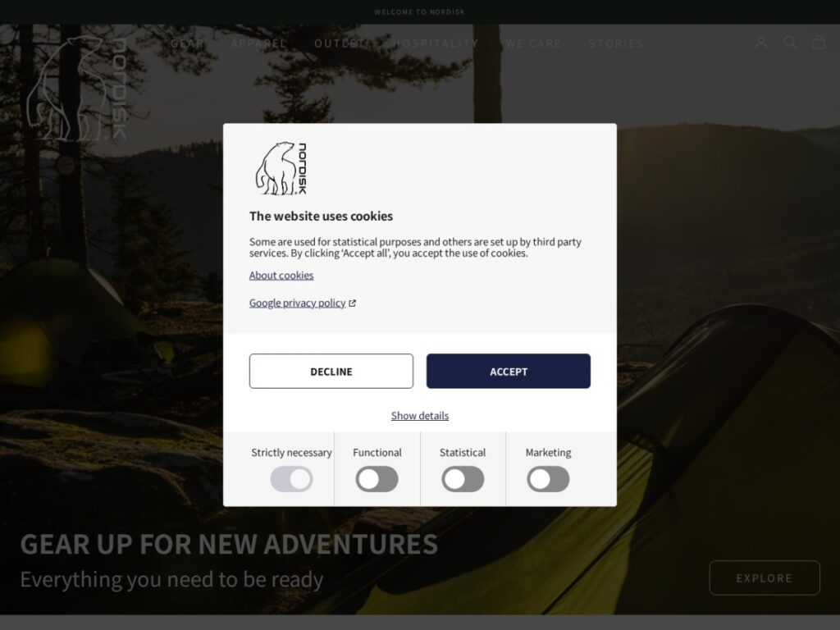The image size is (840, 630).
Task: Click the Nordisk logo in cookie dialog
Action: pos(281,168)
